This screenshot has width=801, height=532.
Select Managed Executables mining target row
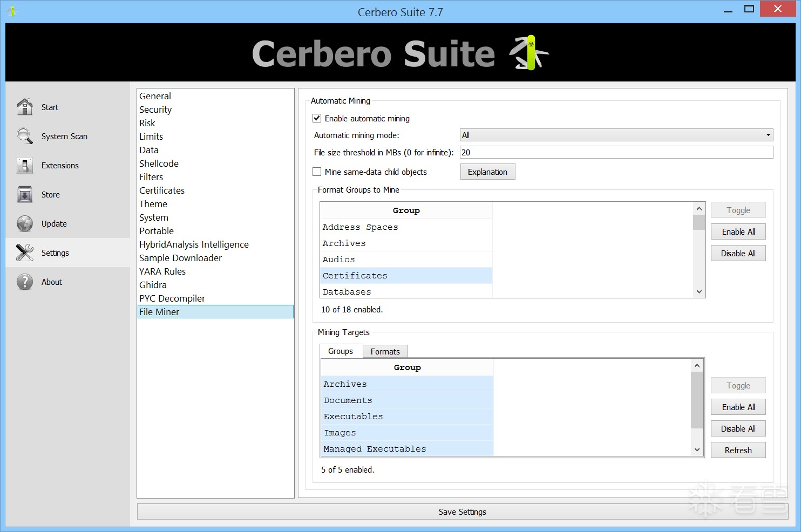[408, 448]
